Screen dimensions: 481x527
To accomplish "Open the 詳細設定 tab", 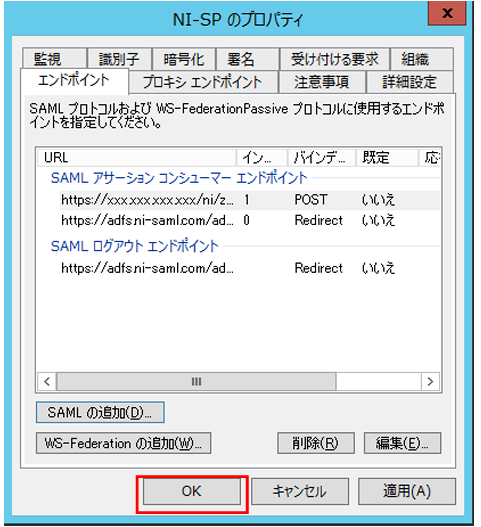I will coord(410,82).
